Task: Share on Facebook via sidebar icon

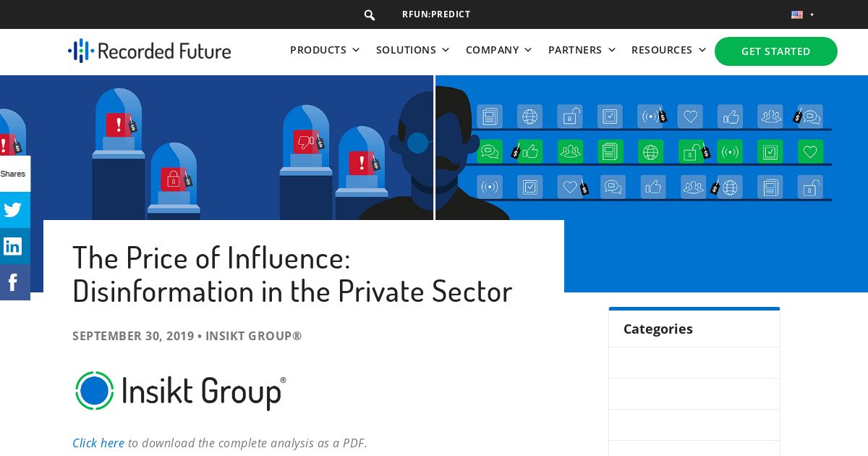Action: [x=13, y=282]
